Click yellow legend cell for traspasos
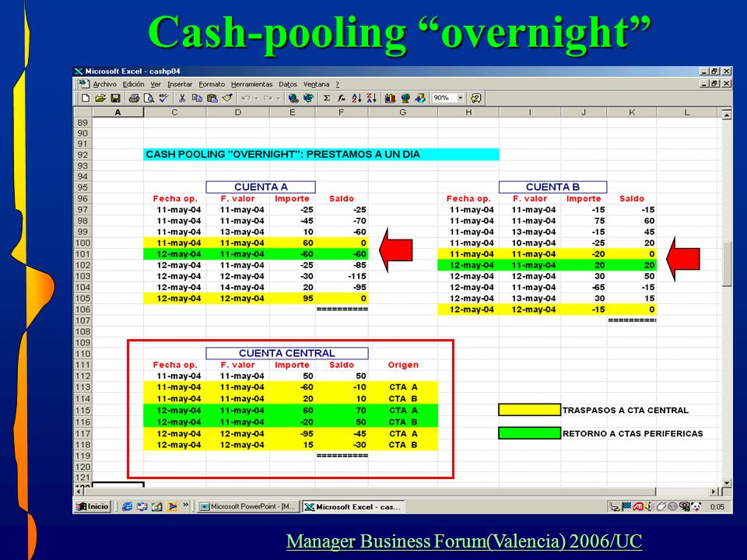747x560 pixels. click(x=529, y=410)
